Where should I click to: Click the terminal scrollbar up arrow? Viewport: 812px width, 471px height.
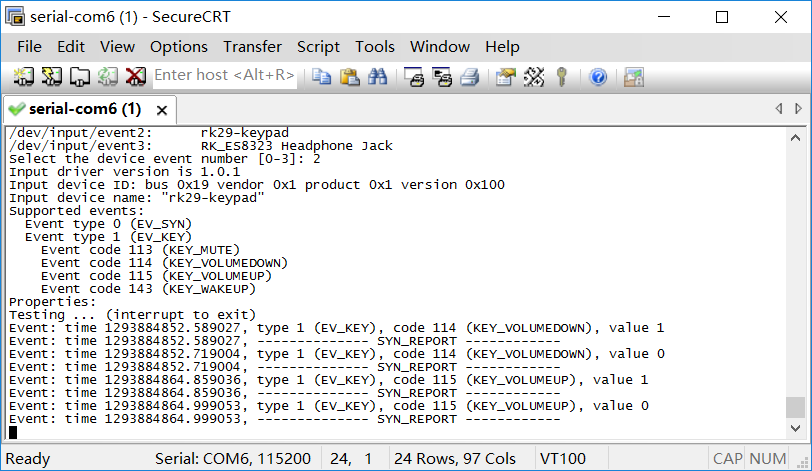[795, 138]
